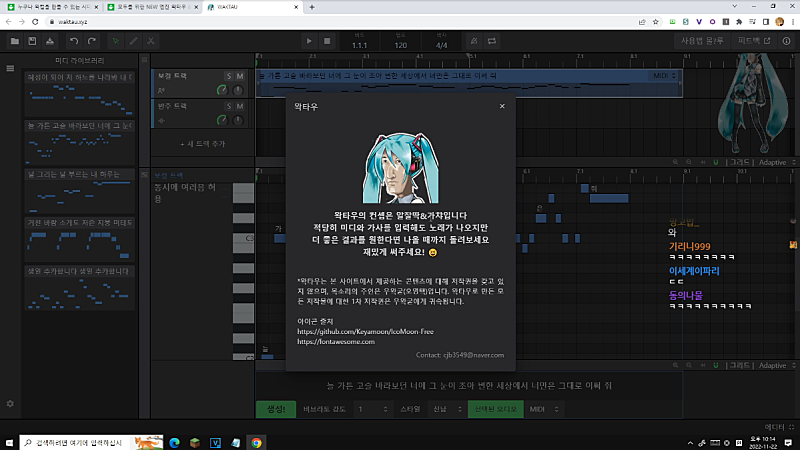Toggle the metronome icon

(474, 41)
